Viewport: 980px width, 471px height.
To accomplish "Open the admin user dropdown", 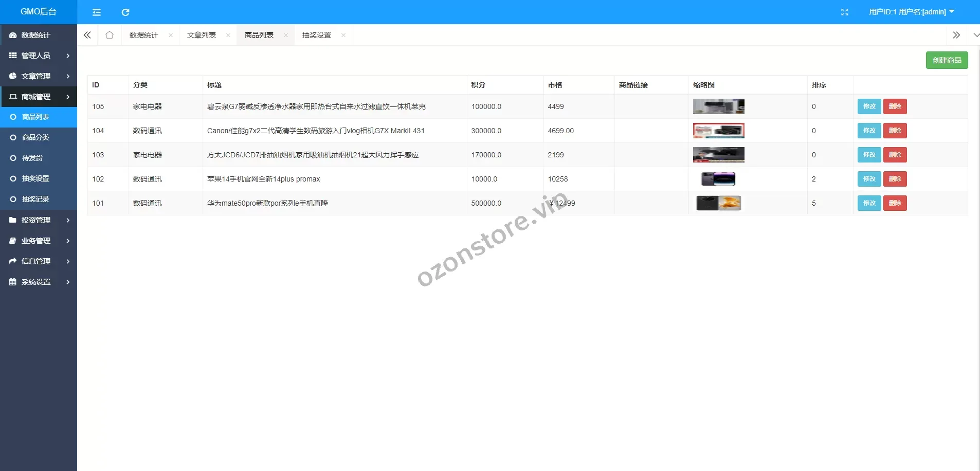I will [x=911, y=12].
